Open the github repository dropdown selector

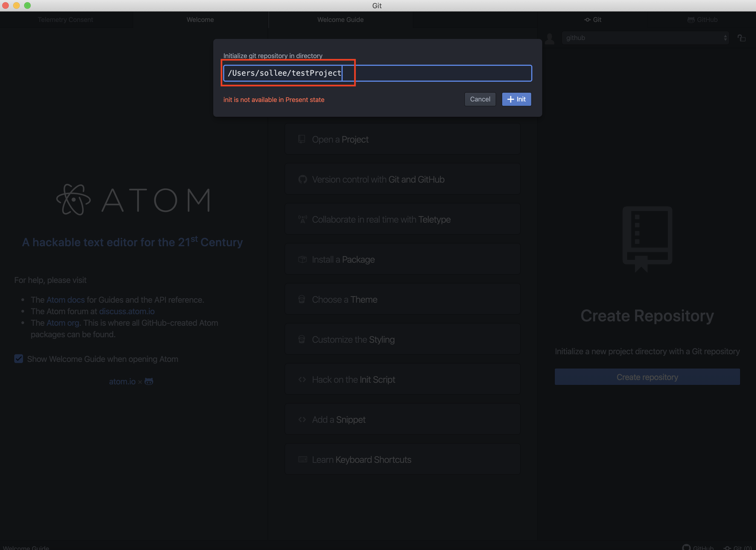tap(645, 38)
